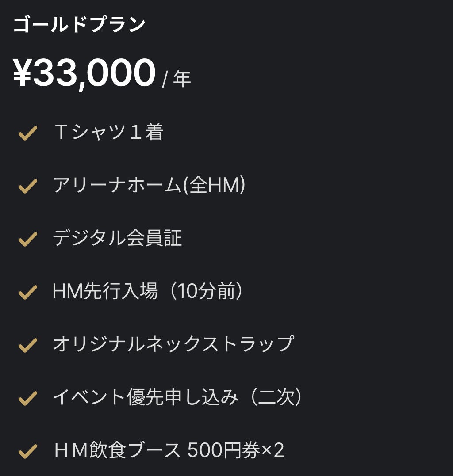
Task: Click the (10分前) parenthetical note
Action: (205, 291)
